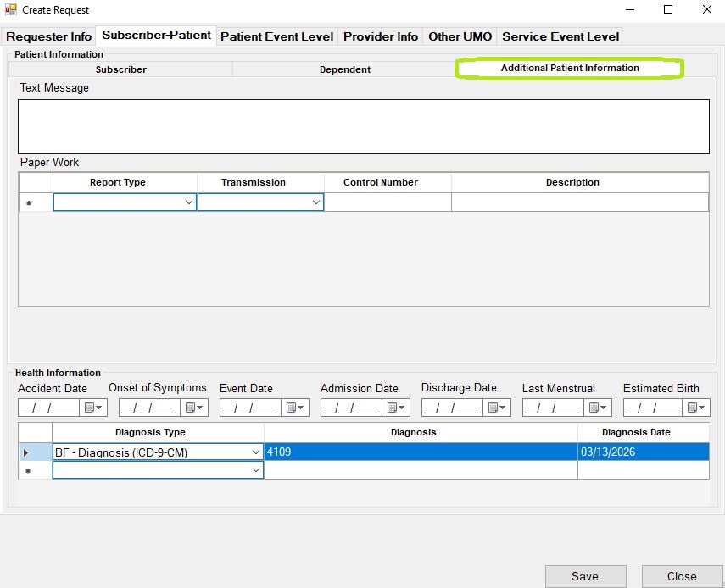Switch to the Service Event Level tab

click(560, 36)
